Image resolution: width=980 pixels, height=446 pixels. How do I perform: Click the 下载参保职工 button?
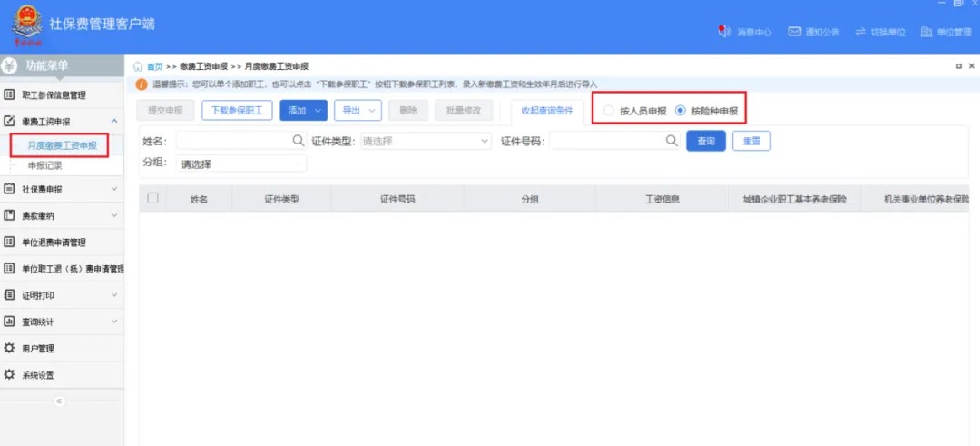pos(236,111)
